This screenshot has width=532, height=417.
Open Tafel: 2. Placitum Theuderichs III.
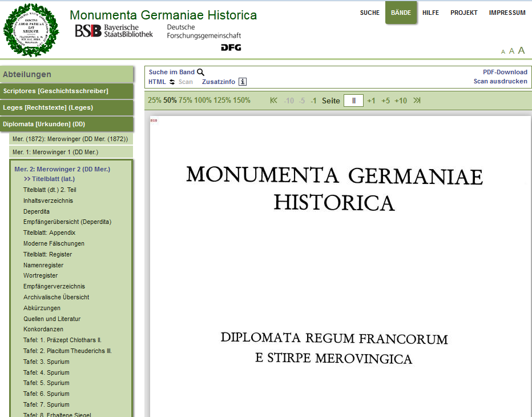[67, 351]
